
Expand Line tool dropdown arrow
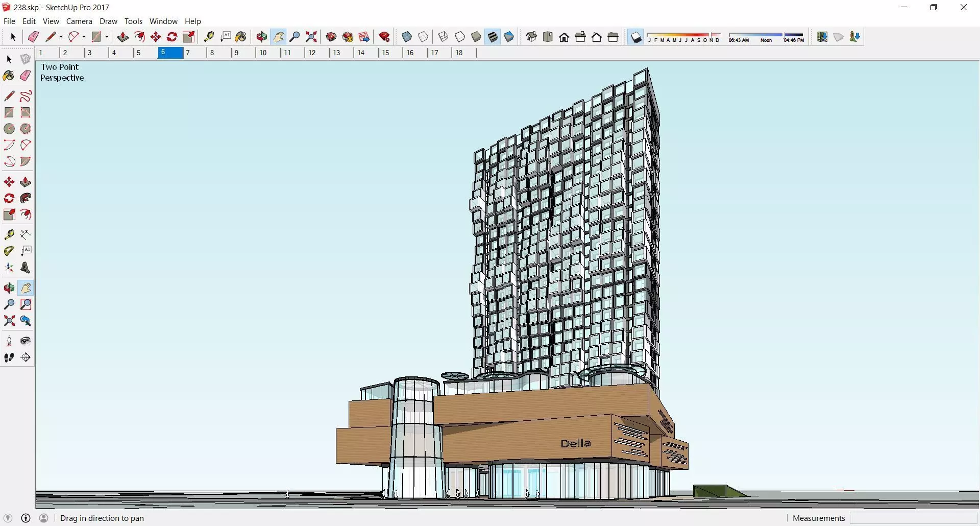[x=61, y=37]
